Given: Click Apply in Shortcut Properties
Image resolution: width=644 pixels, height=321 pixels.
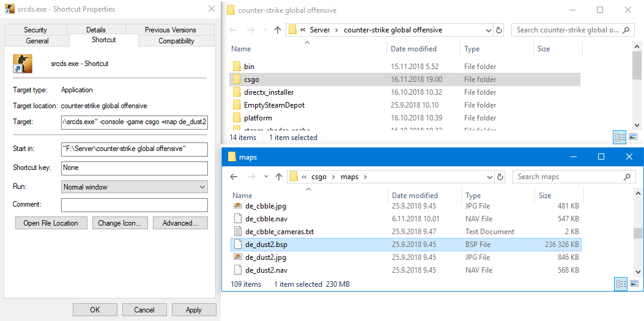Looking at the screenshot, I should 193,310.
